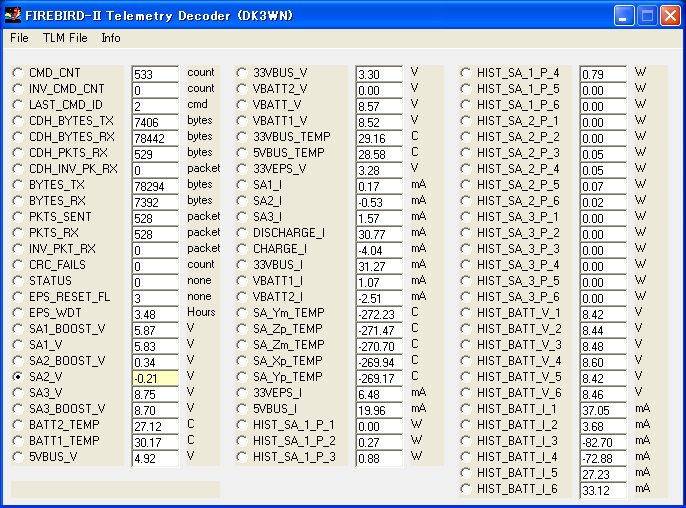Select the CRC_FAILS radio button
Viewport: 686px width, 508px height.
click(x=18, y=265)
